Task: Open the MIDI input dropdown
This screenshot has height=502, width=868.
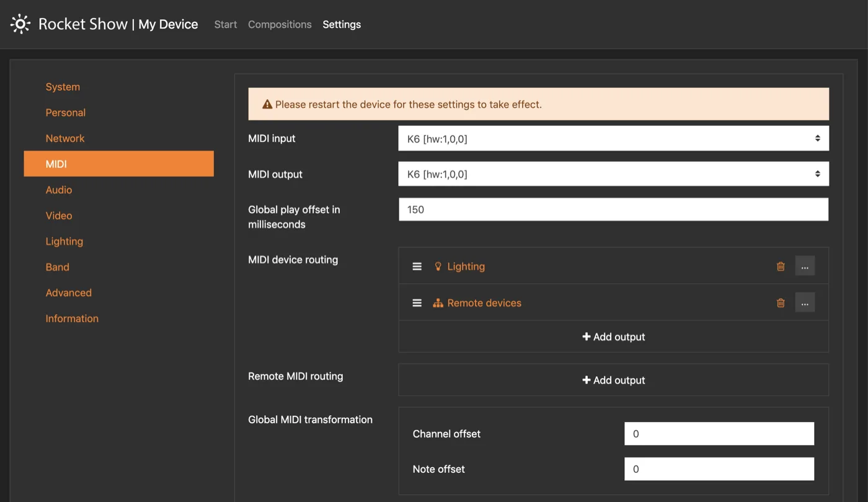Action: click(613, 138)
